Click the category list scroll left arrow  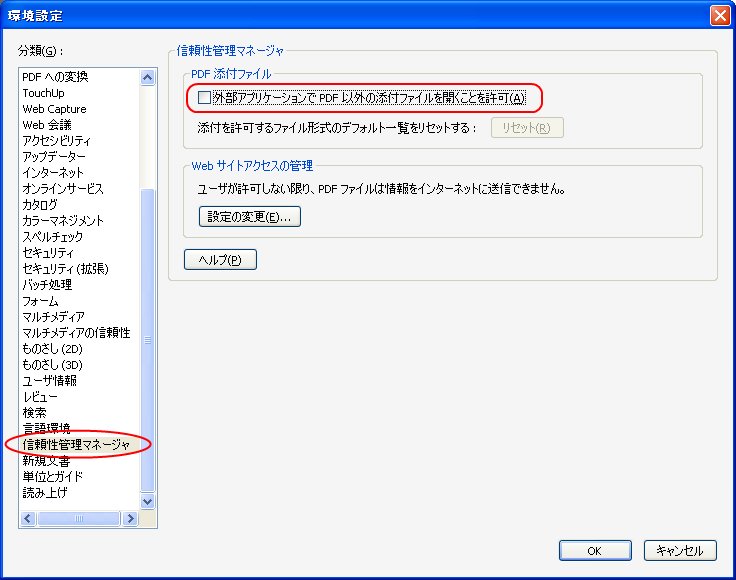click(28, 519)
